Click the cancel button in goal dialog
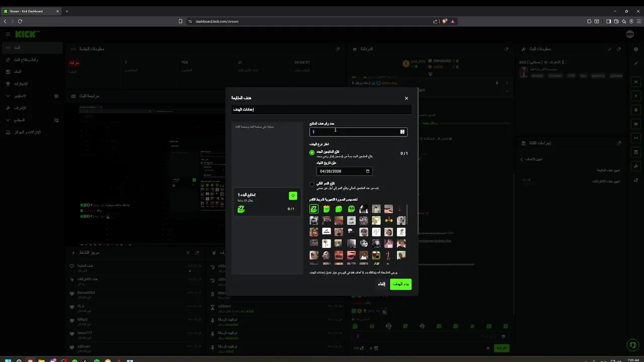 pyautogui.click(x=382, y=284)
